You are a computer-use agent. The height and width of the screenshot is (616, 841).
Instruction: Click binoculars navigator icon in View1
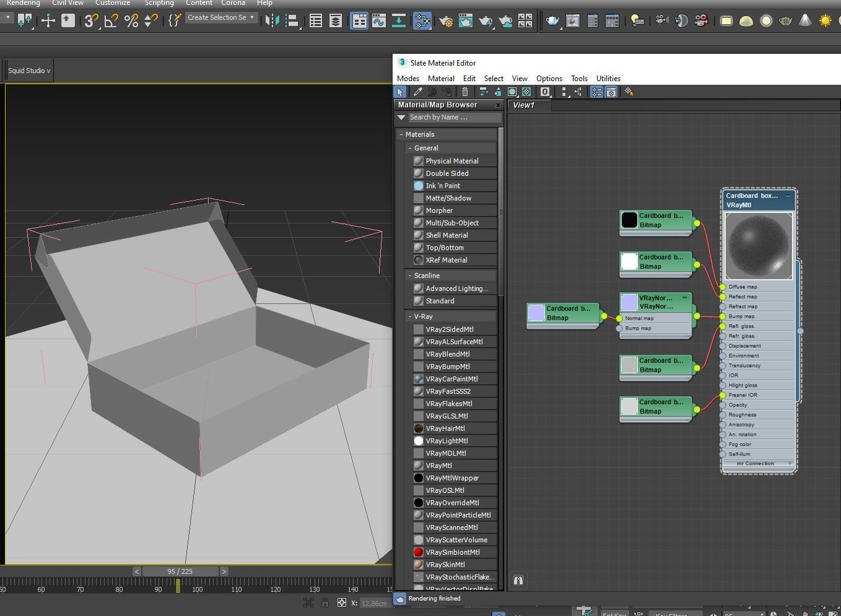point(518,580)
